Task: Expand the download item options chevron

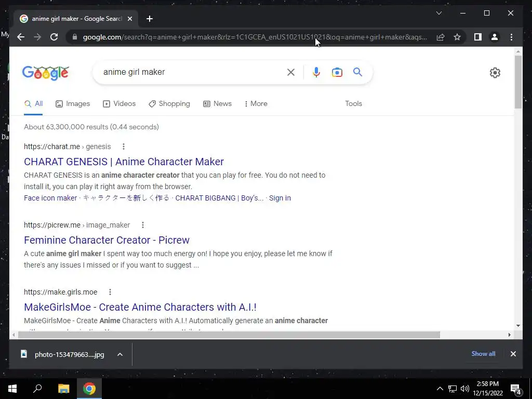Action: pyautogui.click(x=120, y=354)
